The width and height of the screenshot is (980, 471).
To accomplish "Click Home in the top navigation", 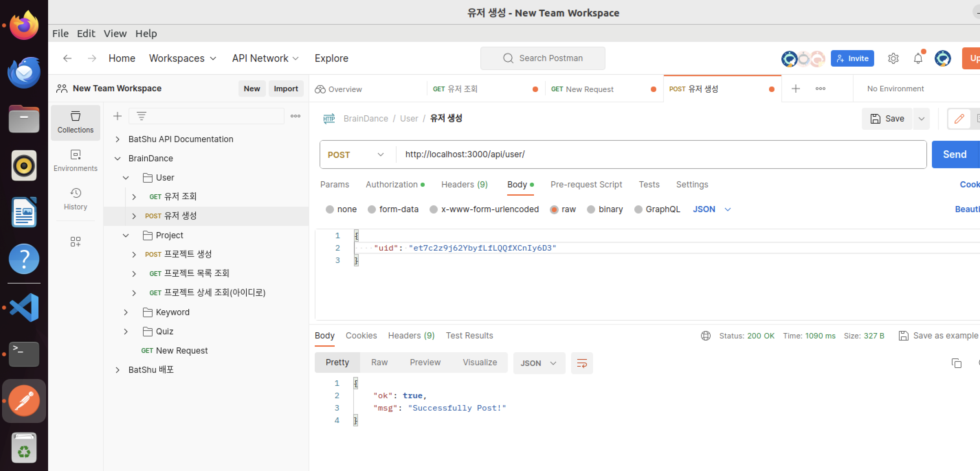I will click(122, 58).
